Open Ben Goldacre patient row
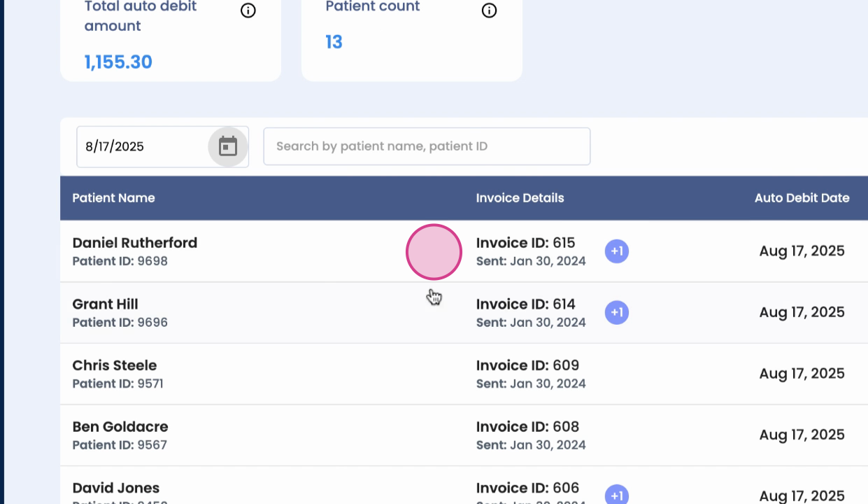868x504 pixels. click(x=464, y=435)
